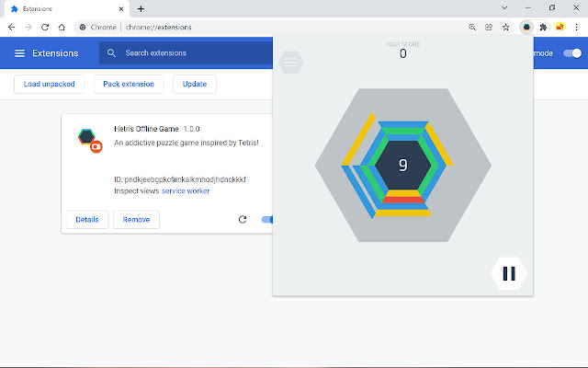
Task: Open the Extensions hamburger sidebar menu
Action: pyautogui.click(x=19, y=53)
